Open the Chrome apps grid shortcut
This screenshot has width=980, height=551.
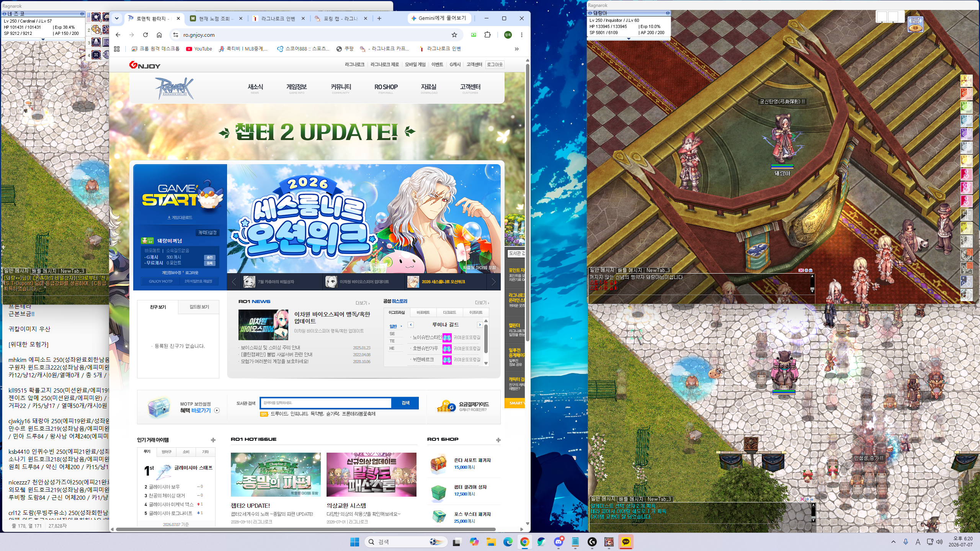point(117,49)
